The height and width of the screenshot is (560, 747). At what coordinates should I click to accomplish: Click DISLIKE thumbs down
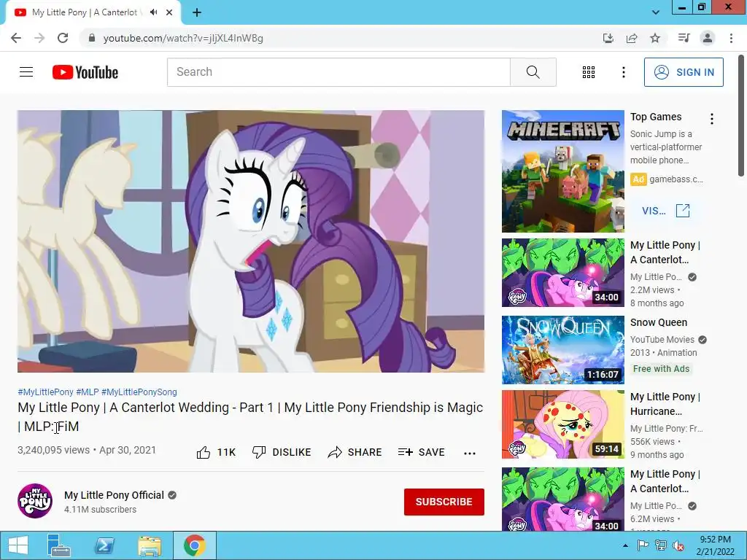(x=282, y=452)
